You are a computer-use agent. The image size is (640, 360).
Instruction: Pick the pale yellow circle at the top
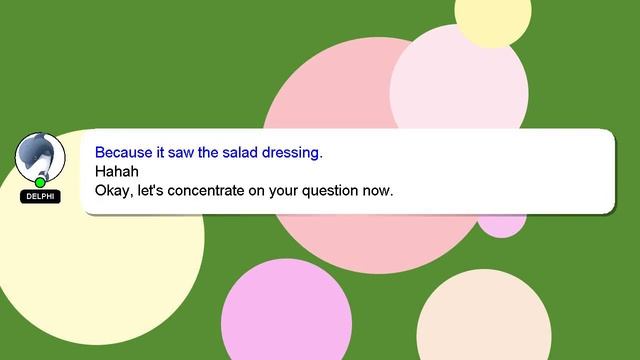click(x=493, y=16)
